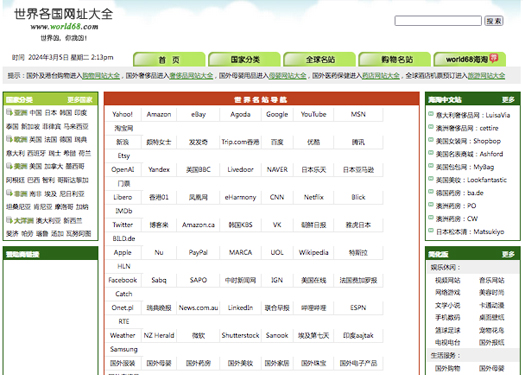Click the folder icon next to 大洋洲
The width and height of the screenshot is (523, 375).
pyautogui.click(x=9, y=220)
